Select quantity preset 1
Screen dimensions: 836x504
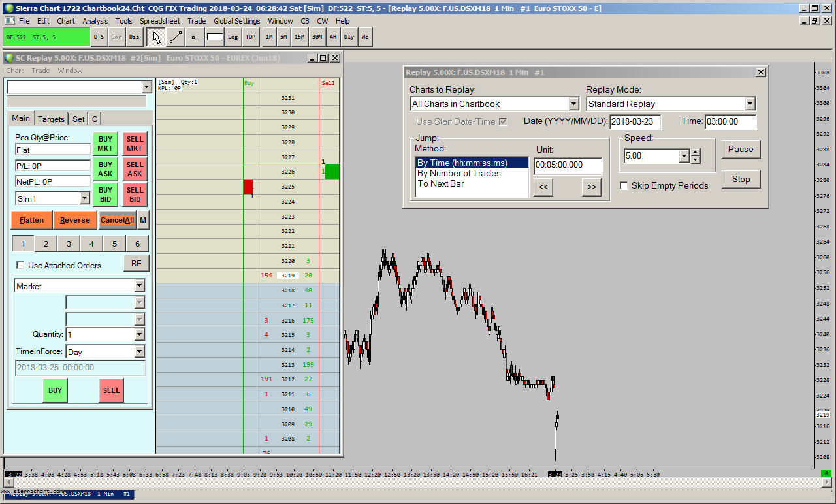click(x=23, y=244)
